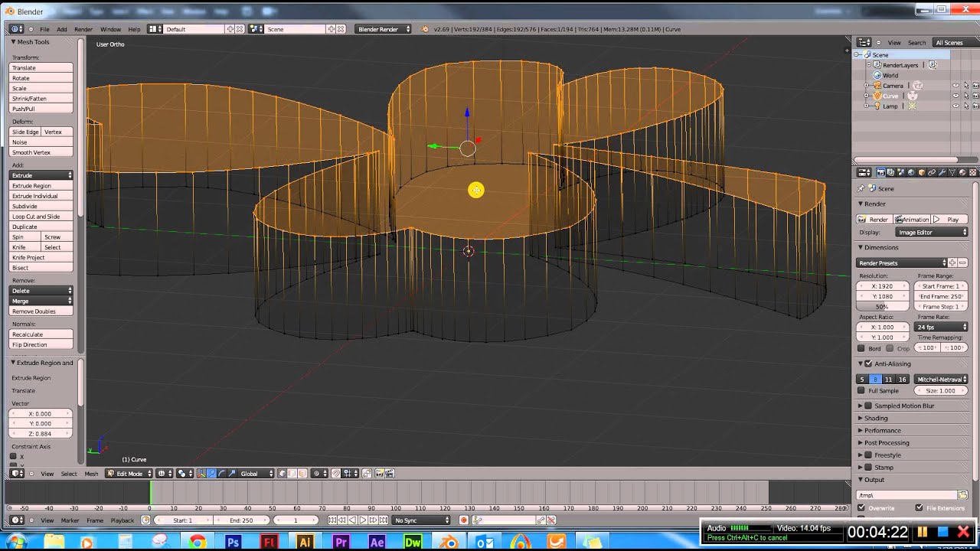Open the World properties tab icon
Image resolution: width=980 pixels, height=551 pixels.
click(x=911, y=172)
